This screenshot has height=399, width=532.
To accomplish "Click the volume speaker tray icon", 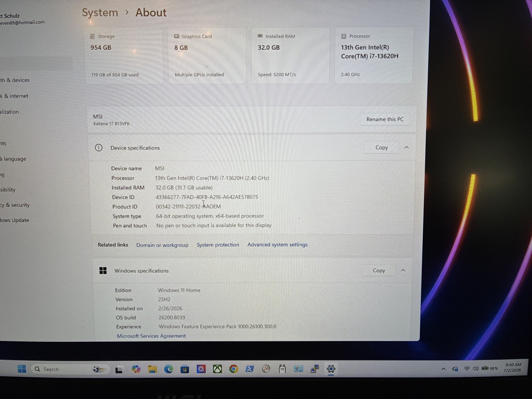I will [475, 368].
